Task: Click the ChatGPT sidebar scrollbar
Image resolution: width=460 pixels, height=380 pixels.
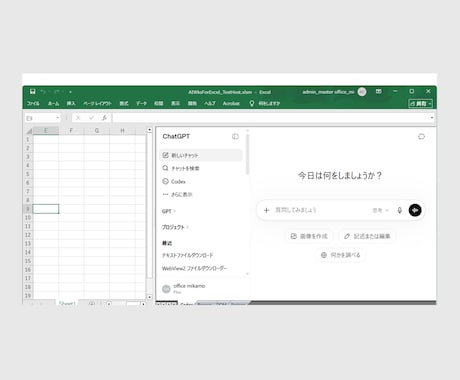Action: point(247,154)
